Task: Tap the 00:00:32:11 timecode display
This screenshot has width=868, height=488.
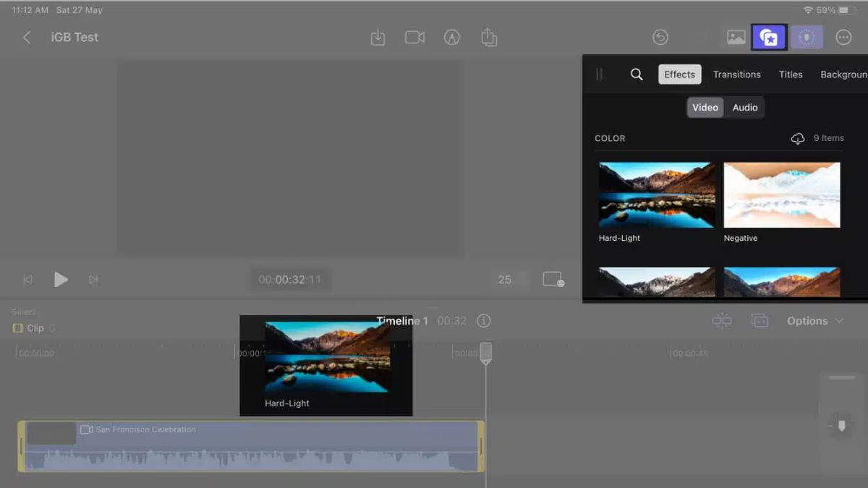Action: [x=290, y=280]
